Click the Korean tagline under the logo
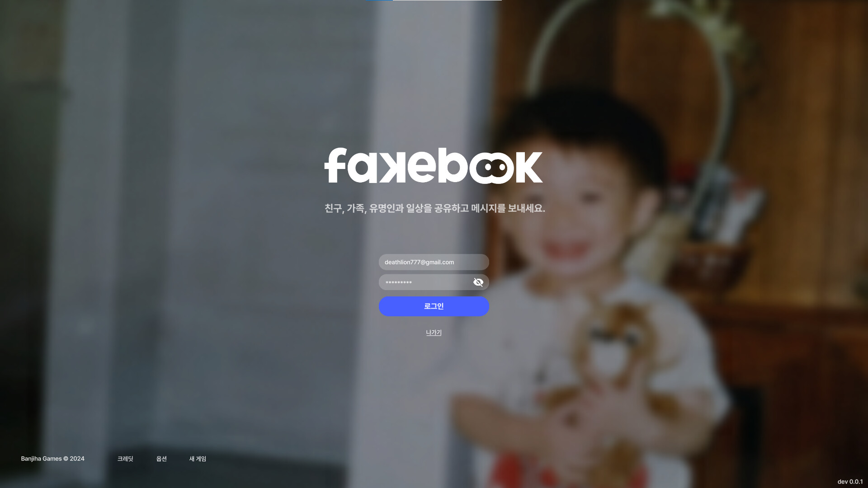Viewport: 868px width, 488px height. tap(434, 208)
